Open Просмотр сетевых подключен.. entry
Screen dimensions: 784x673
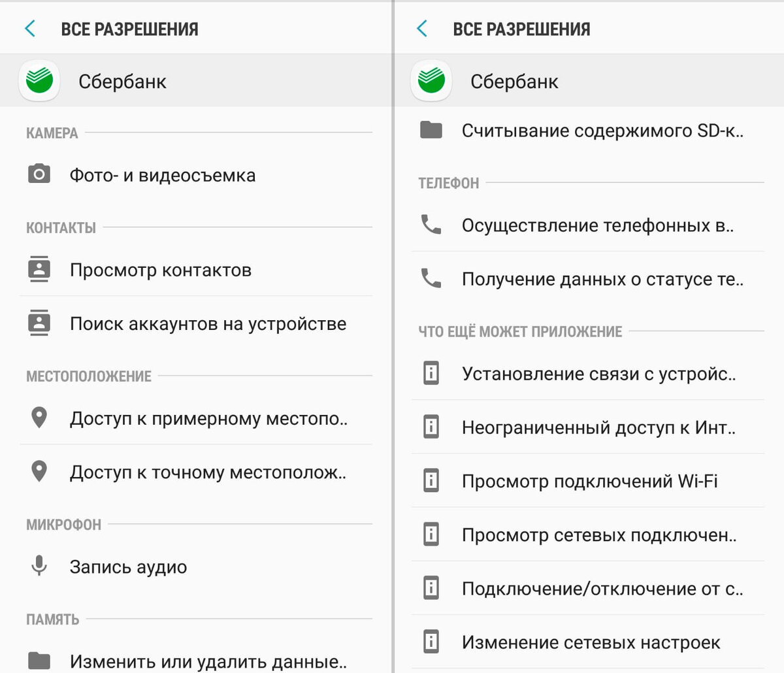pyautogui.click(x=588, y=534)
